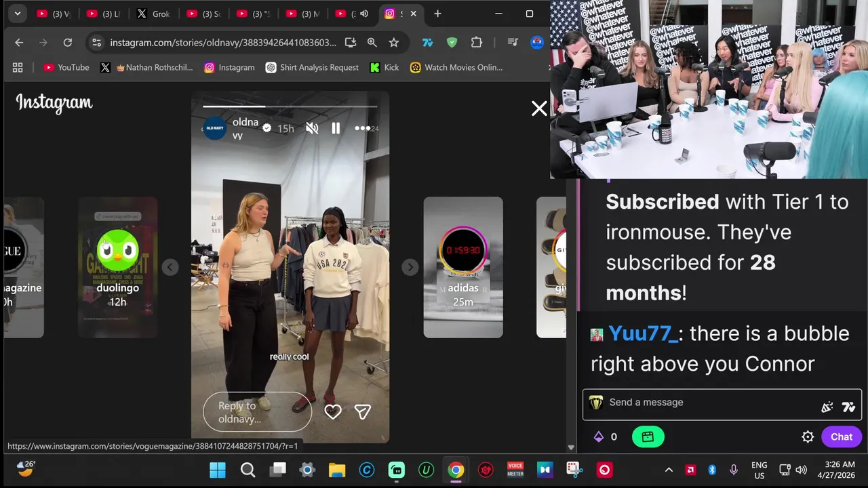Click the Instagram logo
This screenshot has width=868, height=488.
(x=54, y=103)
